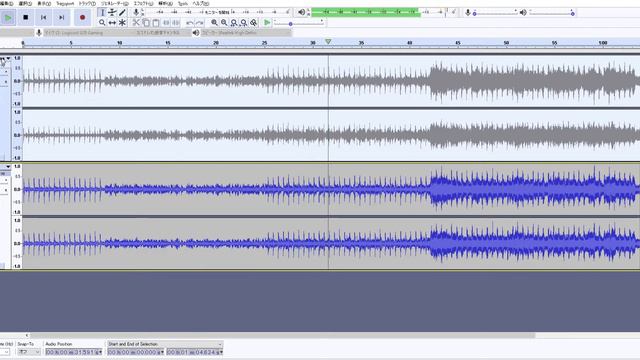Click the first track's gray upper waveform
This screenshot has height=360, width=640.
point(331,81)
